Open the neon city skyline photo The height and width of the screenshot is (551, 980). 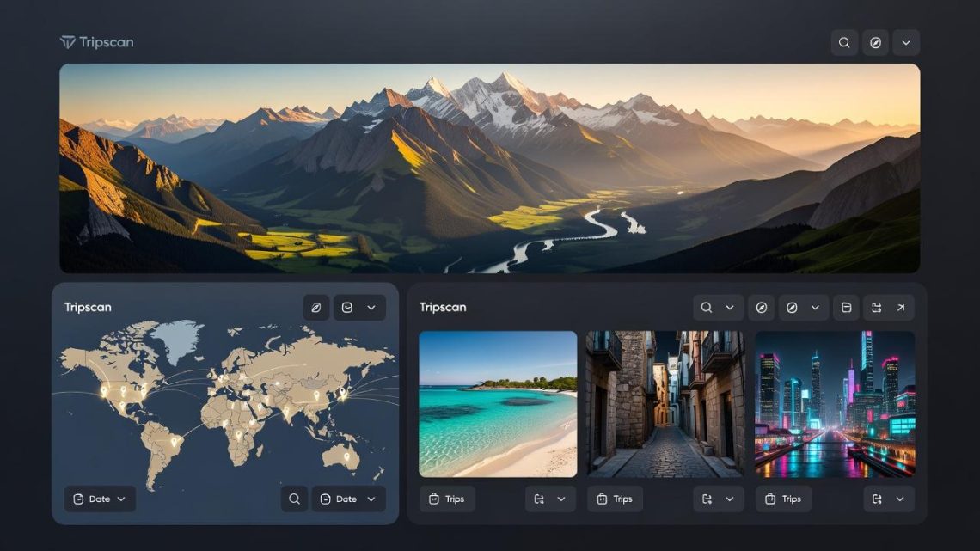[835, 404]
